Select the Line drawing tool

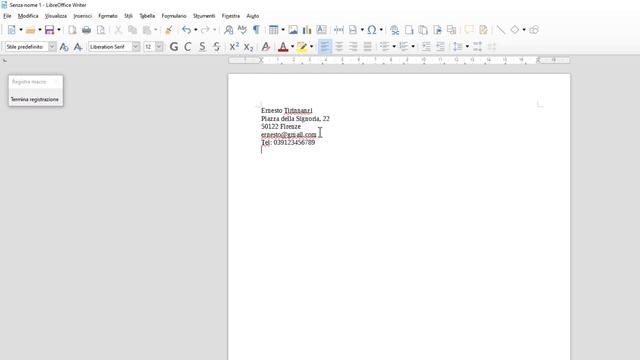tap(501, 30)
